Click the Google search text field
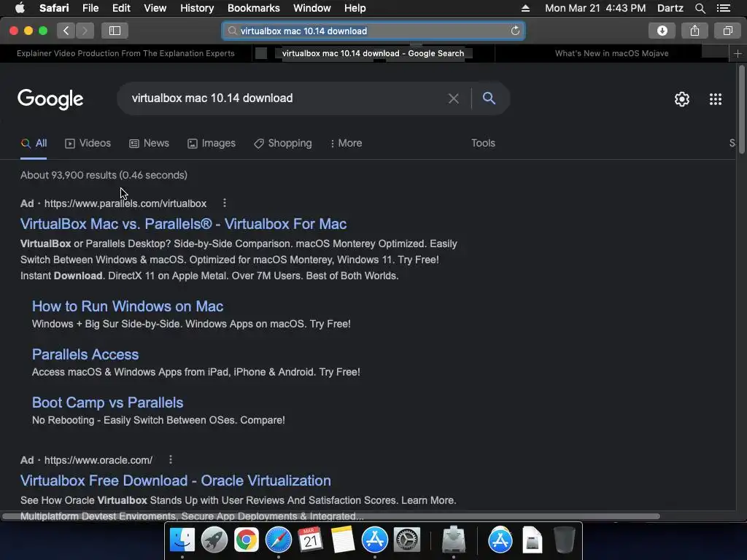Viewport: 747px width, 560px height. point(286,98)
